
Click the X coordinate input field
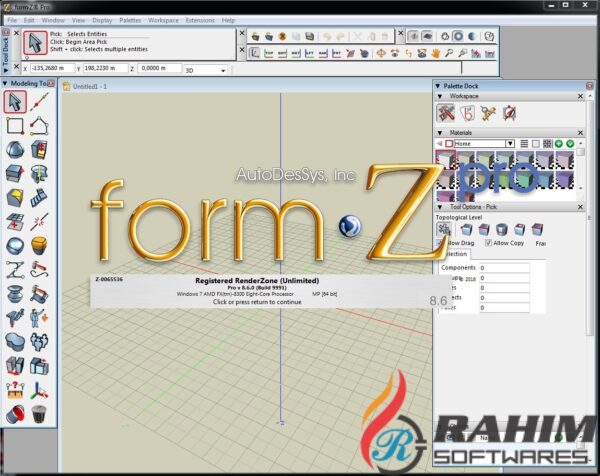tap(52, 68)
